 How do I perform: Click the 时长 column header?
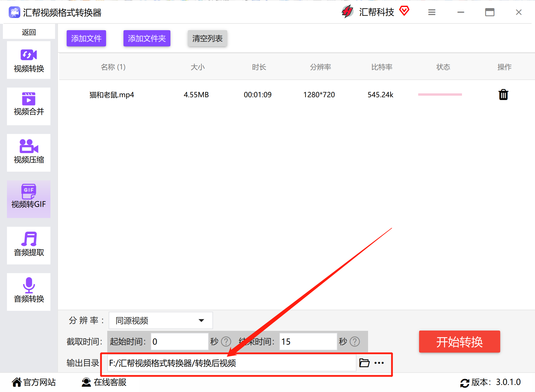point(259,67)
